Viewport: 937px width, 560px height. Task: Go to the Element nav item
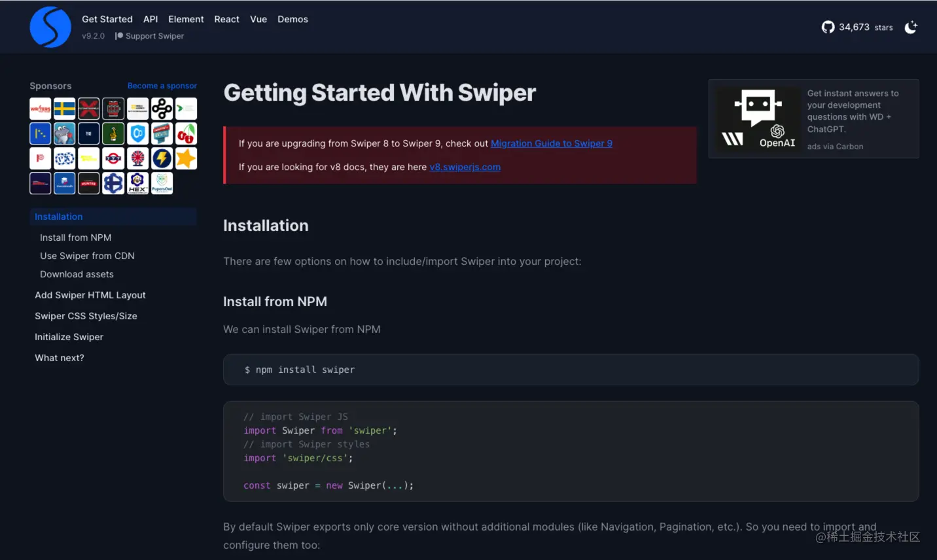[186, 19]
